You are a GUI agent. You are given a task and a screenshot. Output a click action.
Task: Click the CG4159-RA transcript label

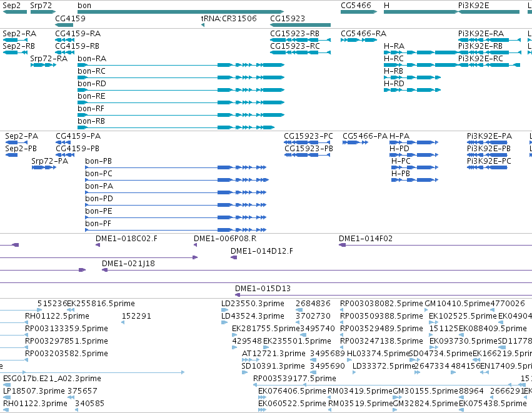pos(78,34)
